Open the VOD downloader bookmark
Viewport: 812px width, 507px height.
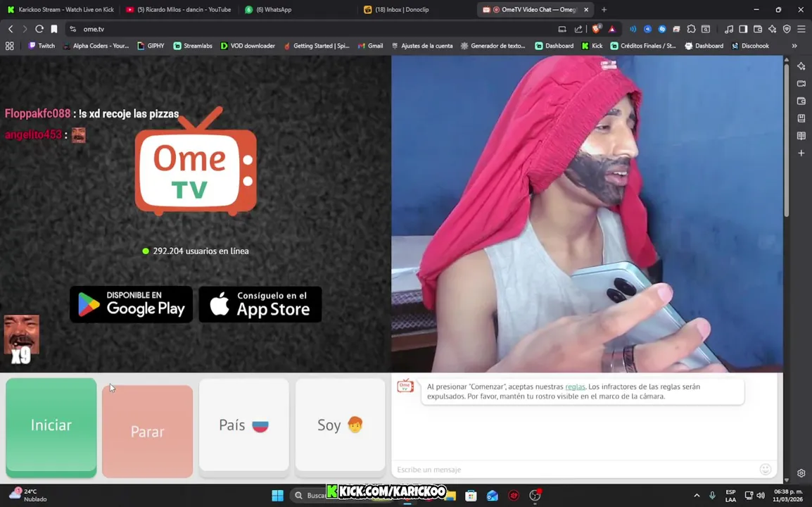coord(248,46)
